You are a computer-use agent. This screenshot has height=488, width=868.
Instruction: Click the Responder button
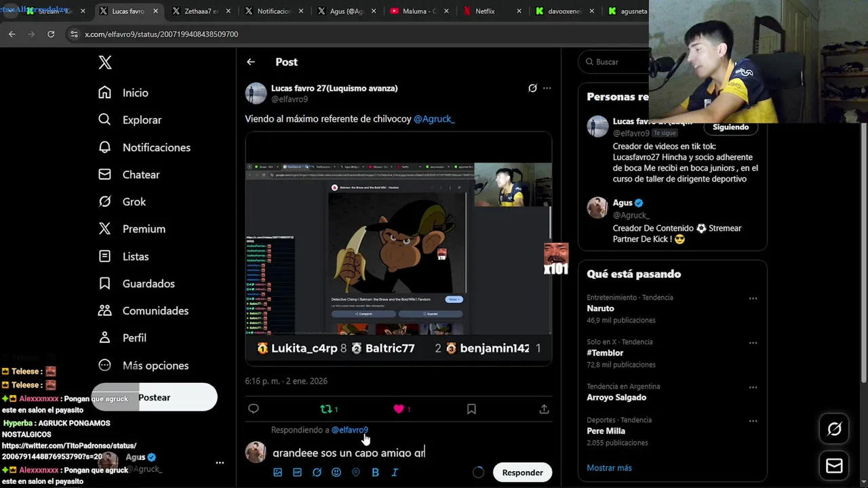(522, 472)
